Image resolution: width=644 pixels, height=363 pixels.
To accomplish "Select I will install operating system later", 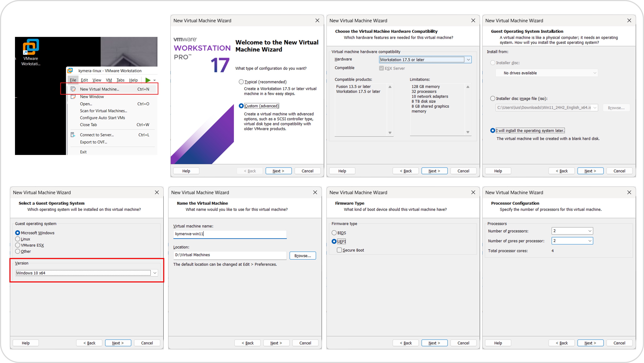I will tap(492, 131).
